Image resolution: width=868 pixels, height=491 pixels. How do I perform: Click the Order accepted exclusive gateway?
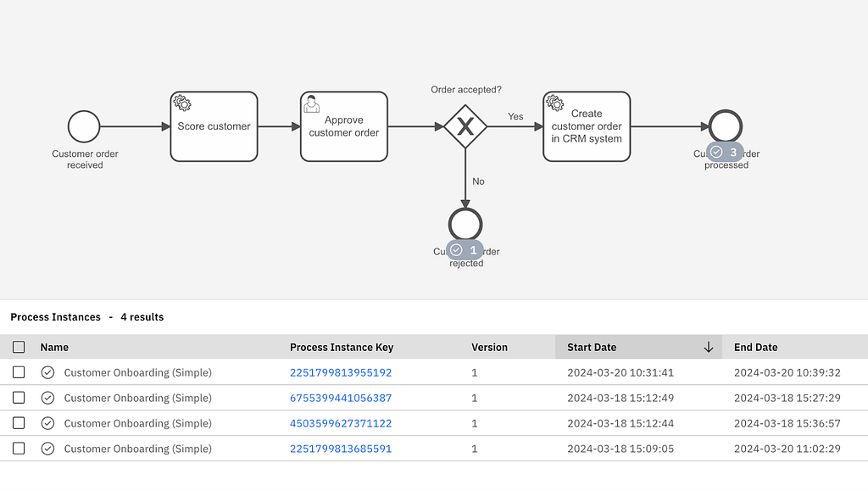point(465,126)
